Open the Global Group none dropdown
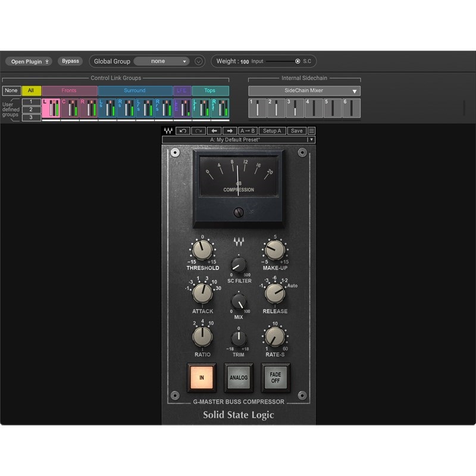Image resolution: width=476 pixels, height=476 pixels. click(161, 61)
